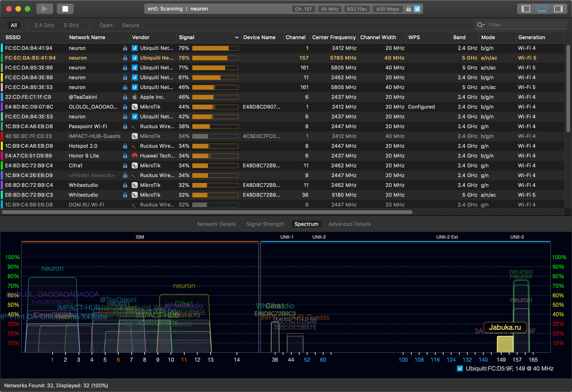Toggle the bottom panel layout icon
572x392 pixels.
tap(542, 9)
